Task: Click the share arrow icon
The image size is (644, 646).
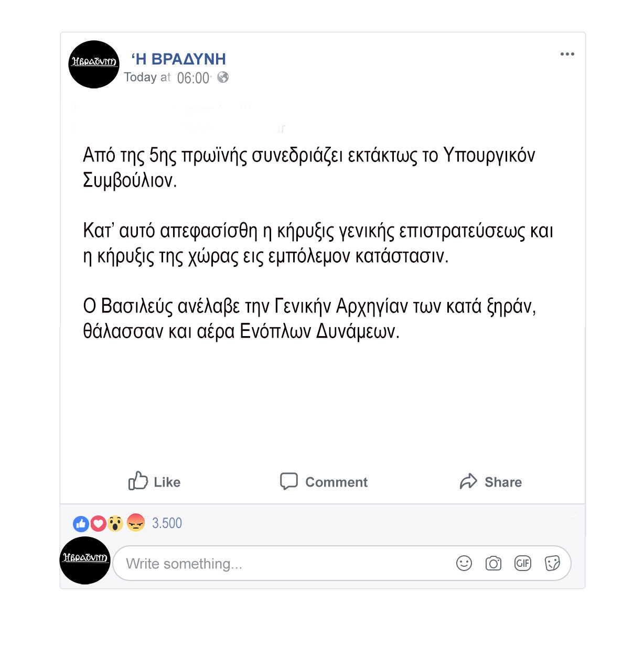Action: (x=468, y=481)
